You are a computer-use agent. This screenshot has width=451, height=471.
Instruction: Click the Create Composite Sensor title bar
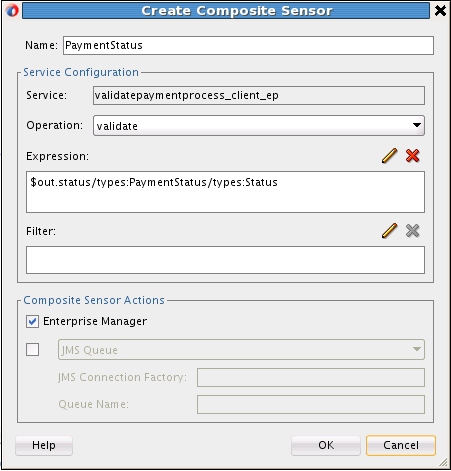tap(226, 11)
